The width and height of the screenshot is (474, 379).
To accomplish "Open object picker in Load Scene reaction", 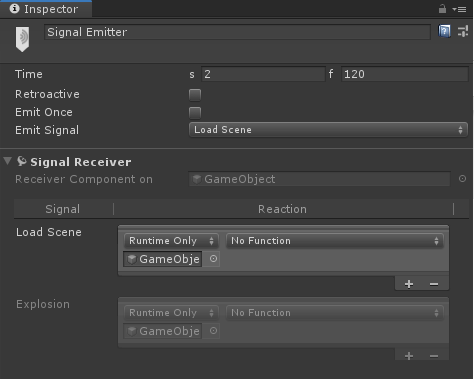I will coord(213,259).
